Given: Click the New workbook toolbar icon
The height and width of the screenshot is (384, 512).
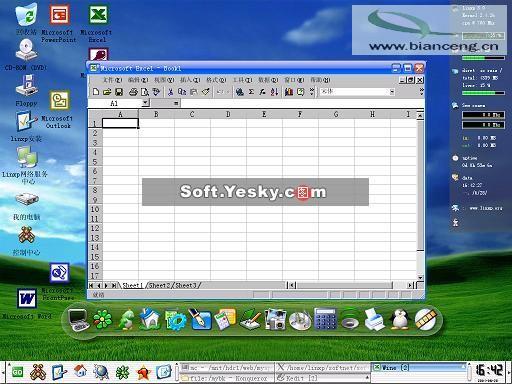Looking at the screenshot, I should 96,92.
